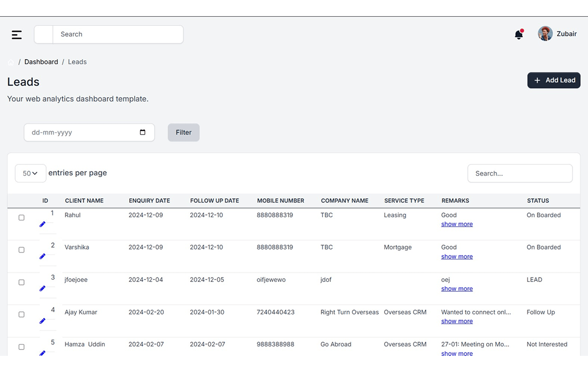Click the edit pencil for Ajay Kumar
Screen dimensions: 588x372
43,321
